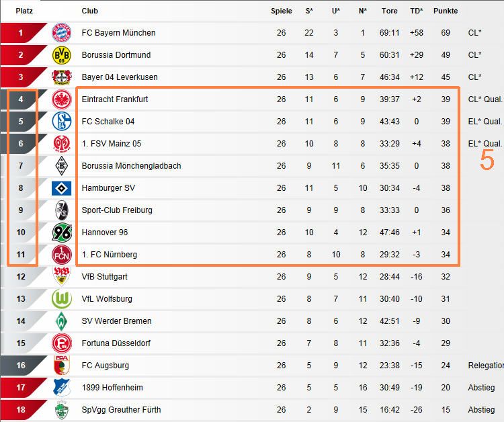Click the VfL Wolfsburg green W logo
Viewport: 504px width, 422px height.
tap(61, 299)
